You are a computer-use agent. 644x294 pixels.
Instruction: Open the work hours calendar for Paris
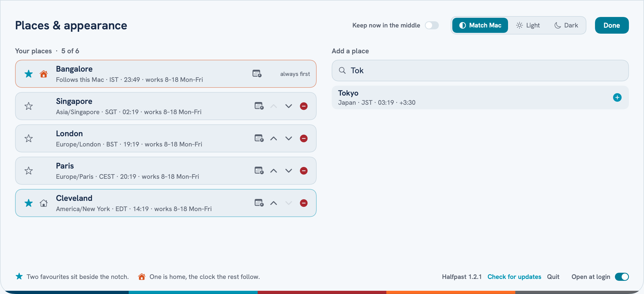pyautogui.click(x=259, y=170)
